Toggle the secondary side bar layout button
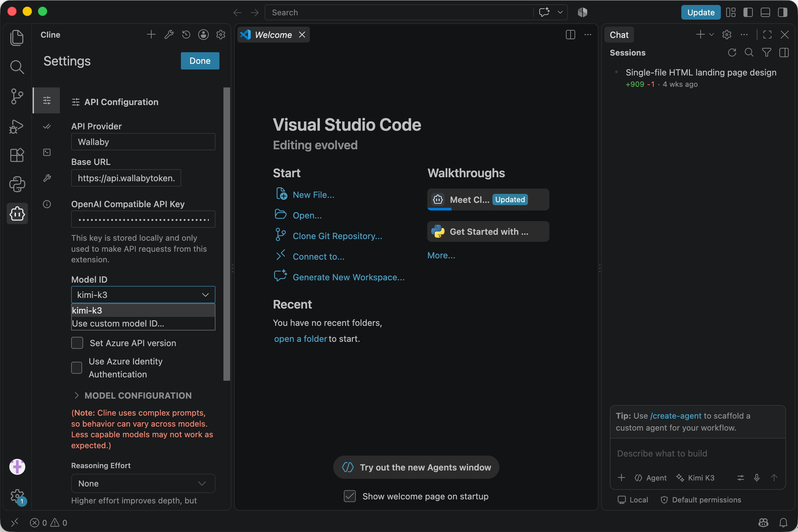Viewport: 798px width, 532px height. pos(783,13)
